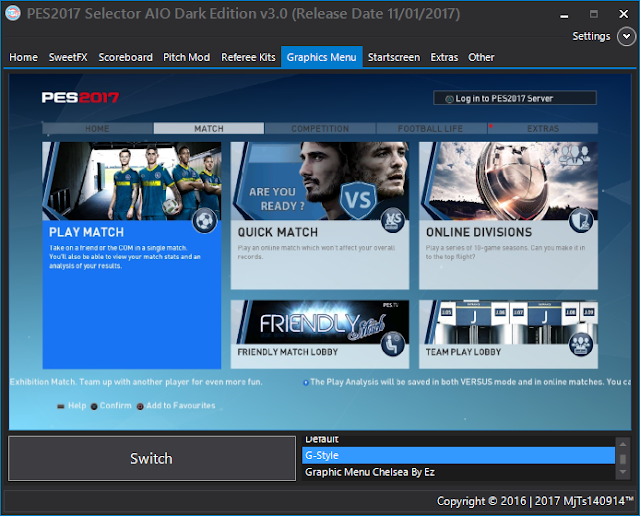Click the EXTRAS tab in preview image
The height and width of the screenshot is (516, 640).
[543, 129]
